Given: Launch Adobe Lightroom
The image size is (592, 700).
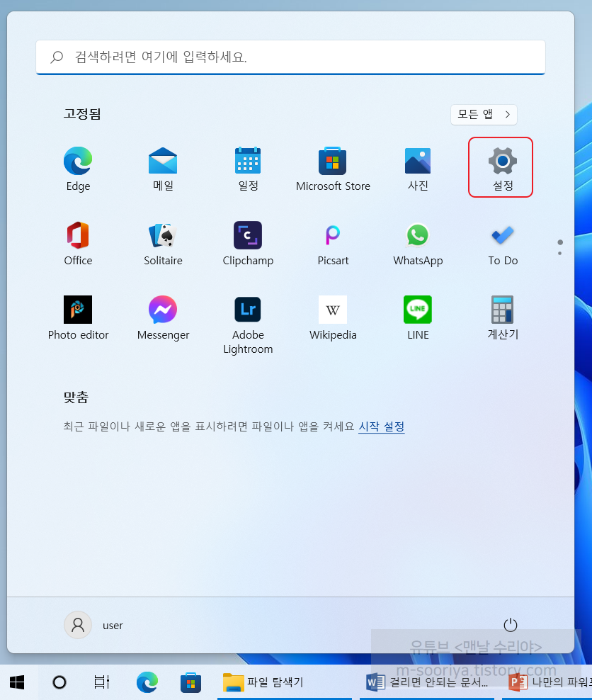Looking at the screenshot, I should pos(248,324).
